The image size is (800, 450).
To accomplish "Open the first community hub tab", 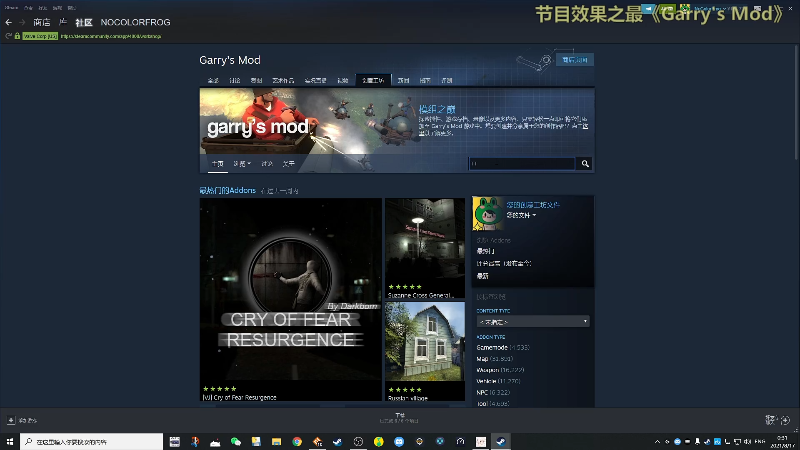I will [x=213, y=81].
